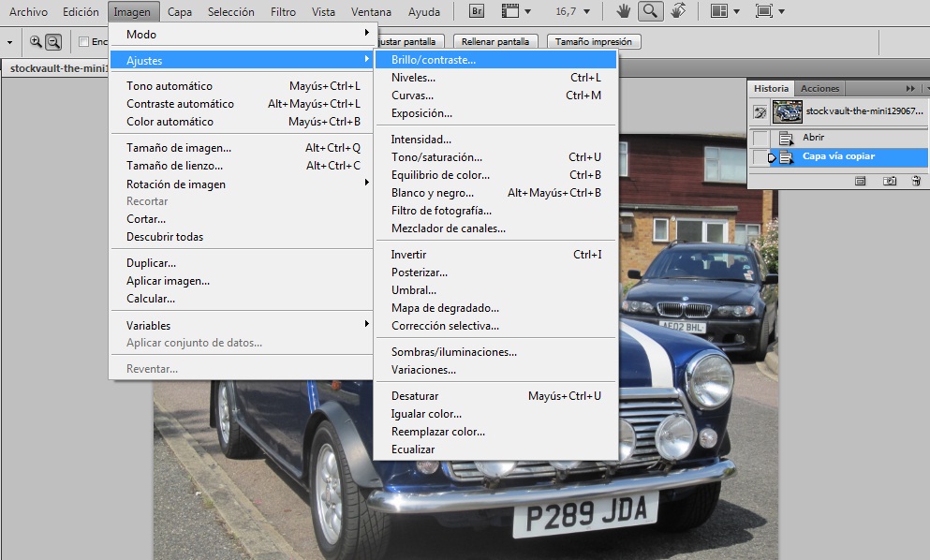Toggle the Enc... checkbox in options bar

coord(83,41)
